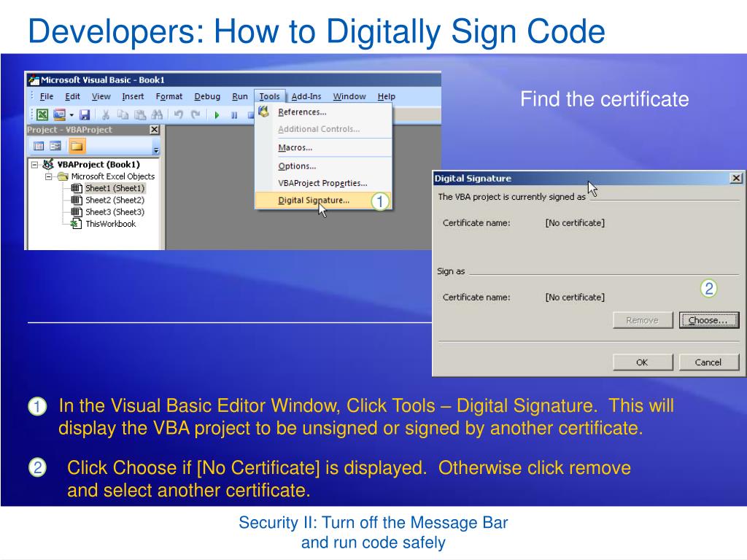Open the Format menu

(x=169, y=96)
